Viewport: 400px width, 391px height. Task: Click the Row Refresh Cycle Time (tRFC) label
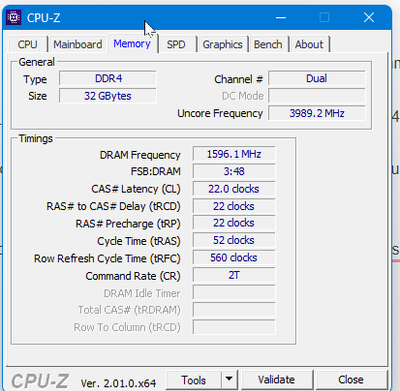pos(107,259)
